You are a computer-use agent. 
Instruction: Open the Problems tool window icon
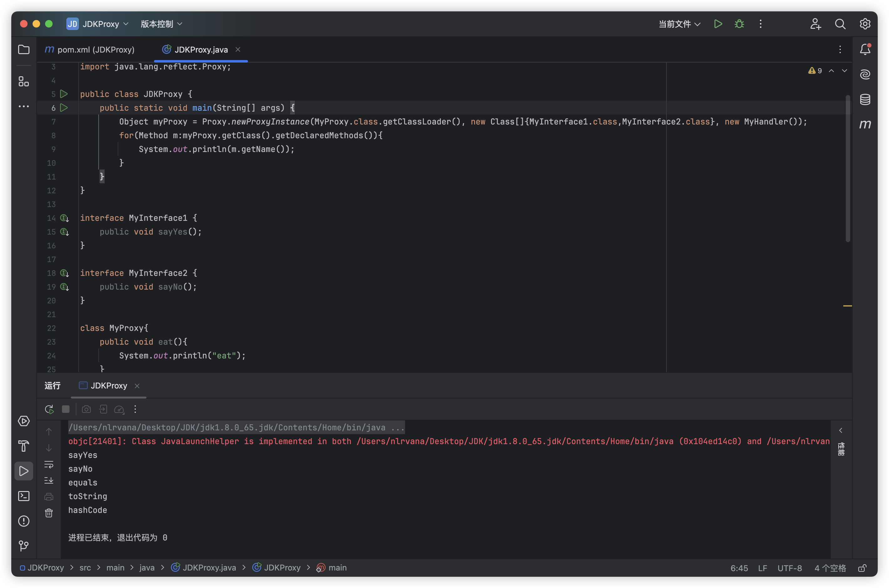[24, 521]
